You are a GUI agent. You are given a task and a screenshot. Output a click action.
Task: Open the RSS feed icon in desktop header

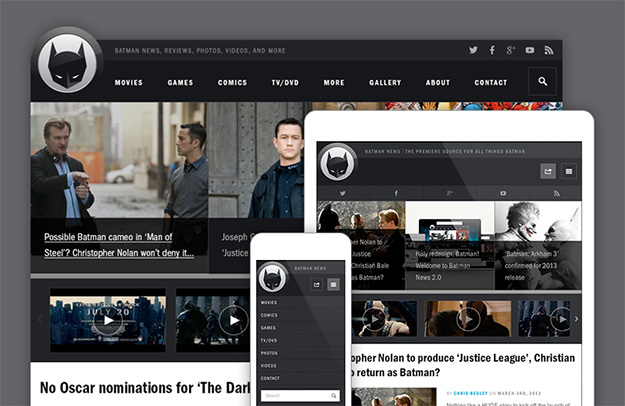tap(549, 50)
